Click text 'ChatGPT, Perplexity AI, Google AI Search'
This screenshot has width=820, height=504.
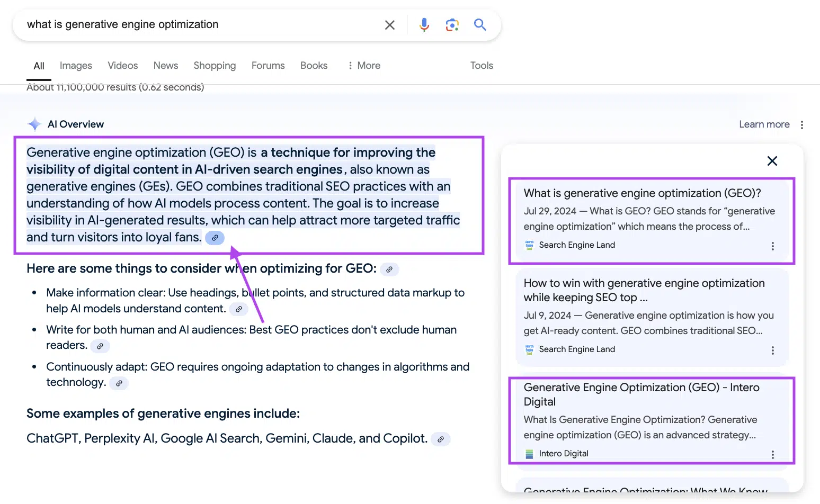point(145,439)
